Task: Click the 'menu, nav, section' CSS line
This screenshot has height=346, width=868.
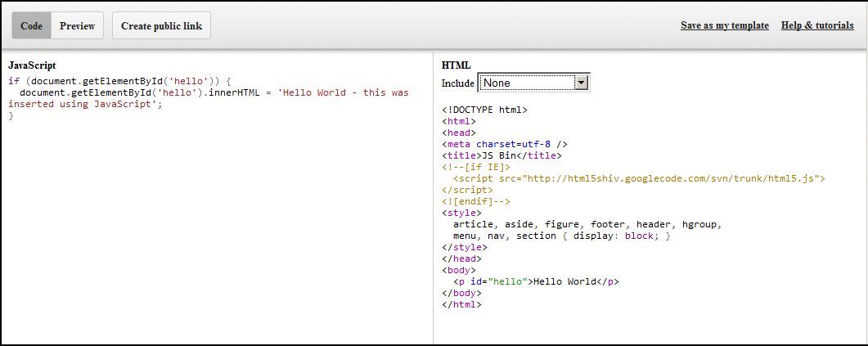Action: click(562, 236)
